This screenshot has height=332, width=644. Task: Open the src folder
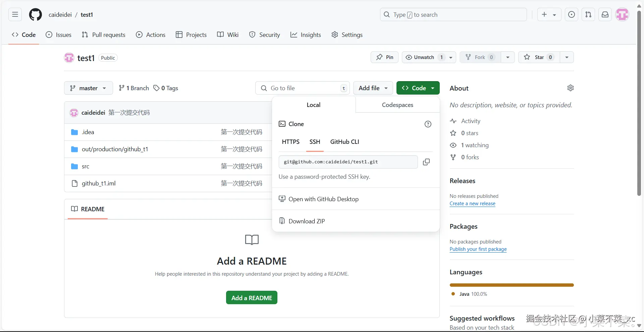(x=86, y=166)
